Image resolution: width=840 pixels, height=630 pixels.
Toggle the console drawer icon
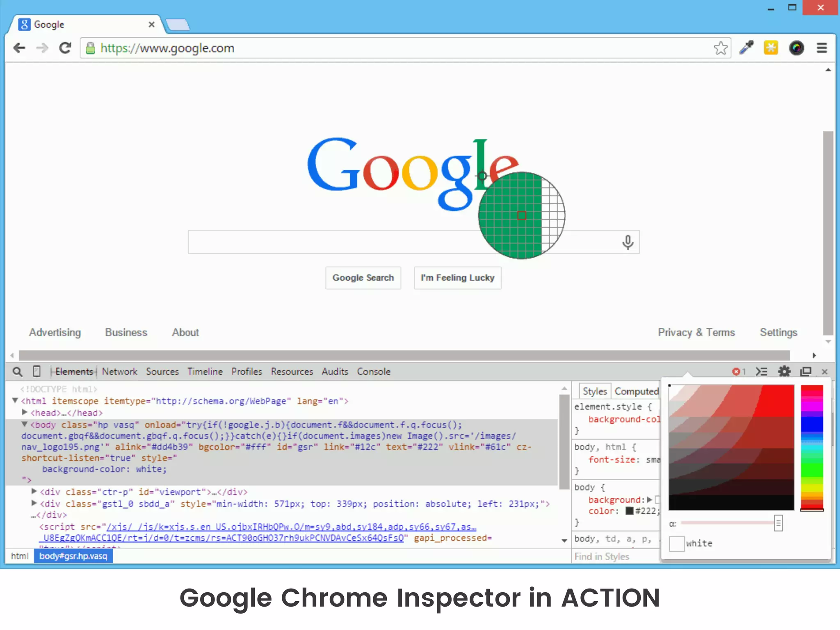pyautogui.click(x=762, y=372)
